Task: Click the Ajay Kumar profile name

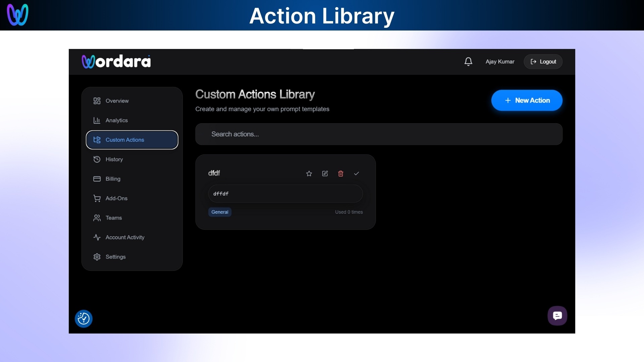Action: pos(500,61)
